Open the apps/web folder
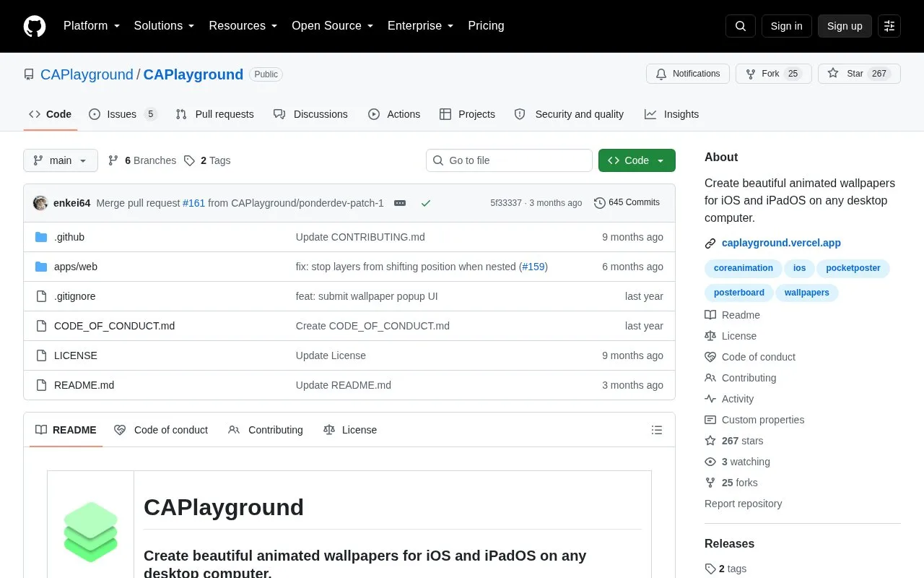Viewport: 924px width, 578px height. point(76,267)
